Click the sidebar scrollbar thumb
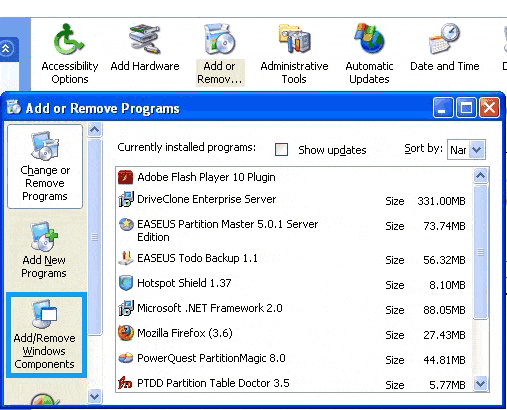507x410 pixels. pyautogui.click(x=95, y=237)
